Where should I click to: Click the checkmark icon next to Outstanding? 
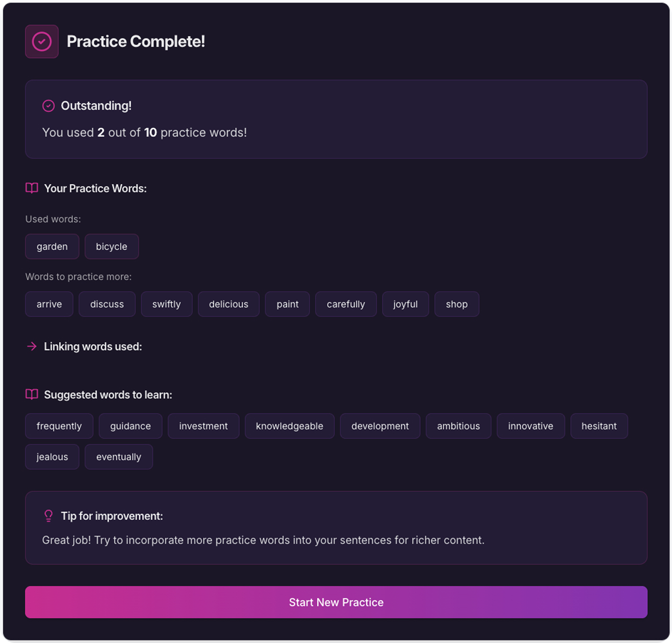(x=48, y=106)
